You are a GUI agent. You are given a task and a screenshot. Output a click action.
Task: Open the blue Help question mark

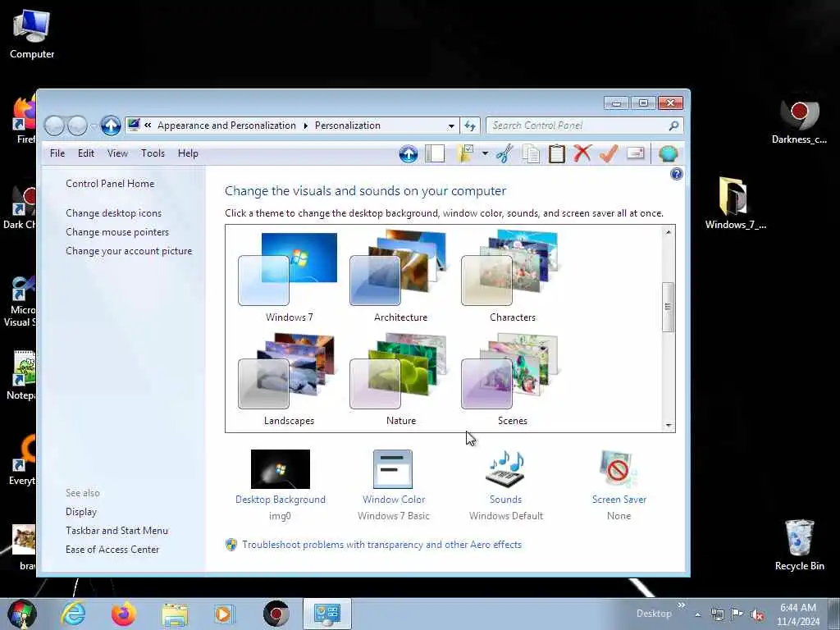tap(677, 174)
